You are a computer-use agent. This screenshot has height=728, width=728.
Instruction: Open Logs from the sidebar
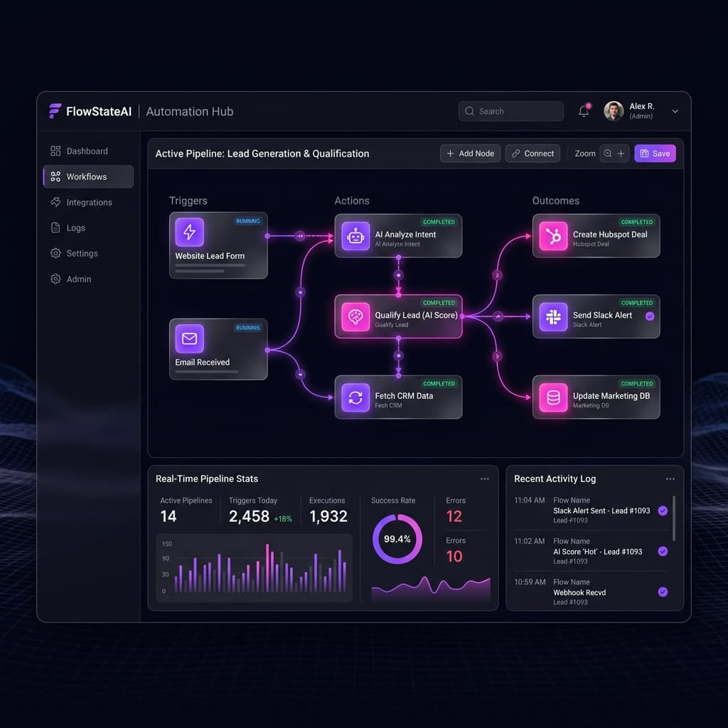[88, 228]
